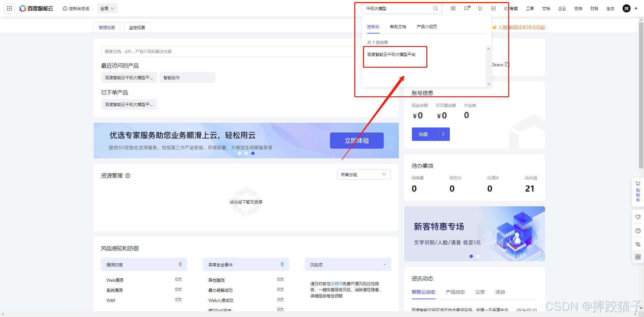Open the 支持 menu
The height and width of the screenshot is (317, 644).
pyautogui.click(x=578, y=8)
